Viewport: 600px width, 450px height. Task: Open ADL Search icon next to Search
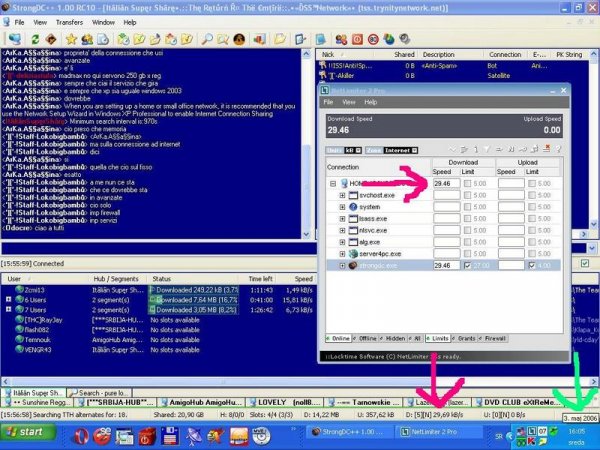(223, 39)
